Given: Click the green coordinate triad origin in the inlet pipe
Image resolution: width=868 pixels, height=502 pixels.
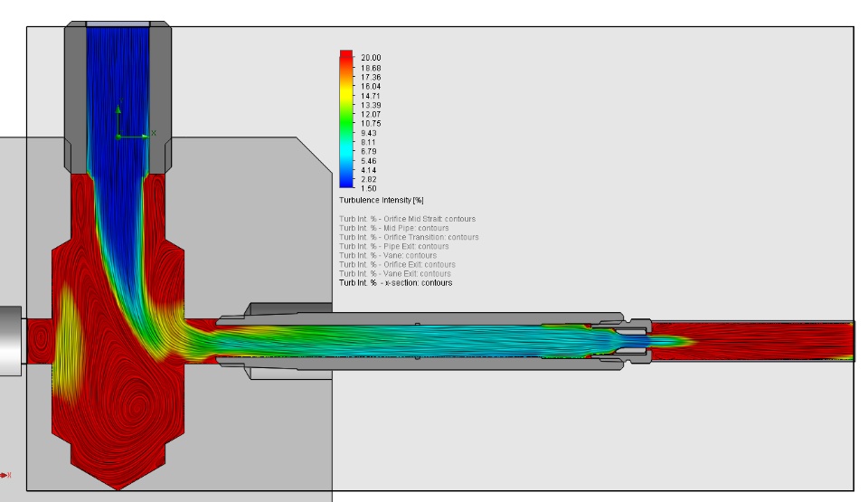Looking at the screenshot, I should (118, 137).
